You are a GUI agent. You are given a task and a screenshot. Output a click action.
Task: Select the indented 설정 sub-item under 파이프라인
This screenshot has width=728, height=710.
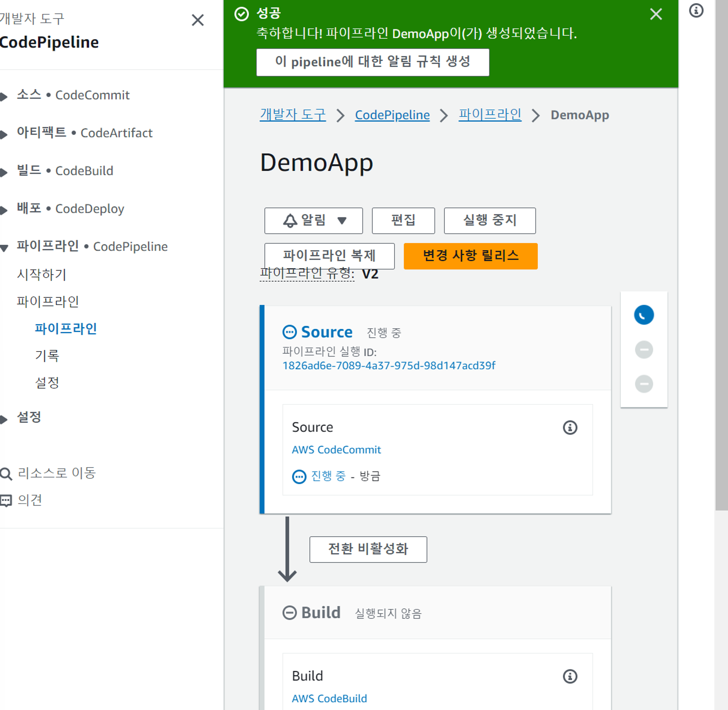point(47,382)
